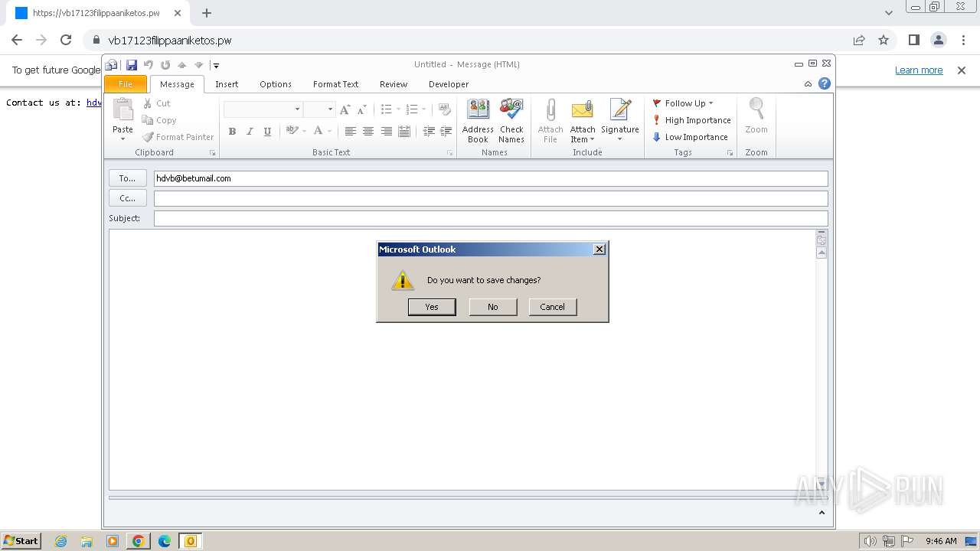Click the To... recipient button
Image resolution: width=980 pixels, height=551 pixels.
click(128, 178)
